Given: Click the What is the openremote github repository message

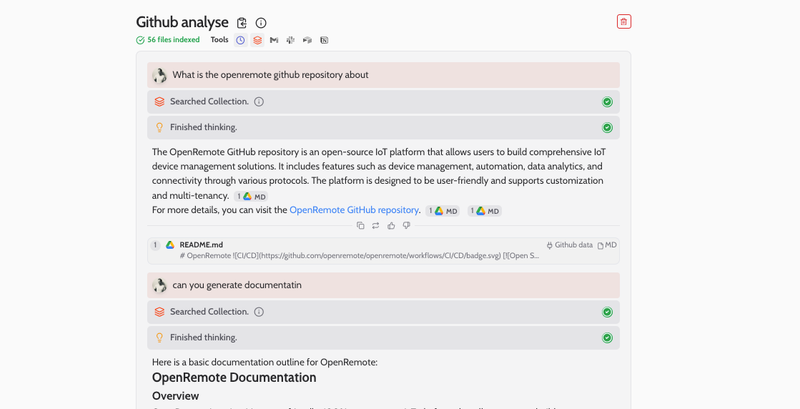Looking at the screenshot, I should 384,75.
